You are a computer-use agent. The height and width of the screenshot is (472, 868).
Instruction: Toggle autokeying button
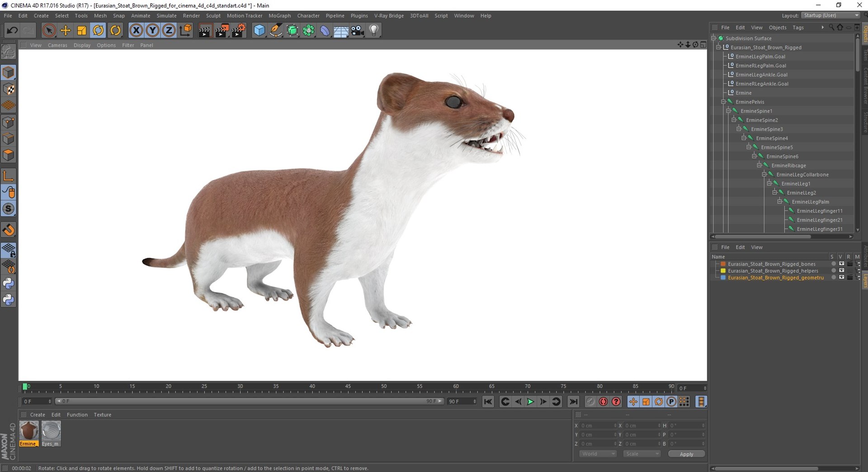click(603, 401)
